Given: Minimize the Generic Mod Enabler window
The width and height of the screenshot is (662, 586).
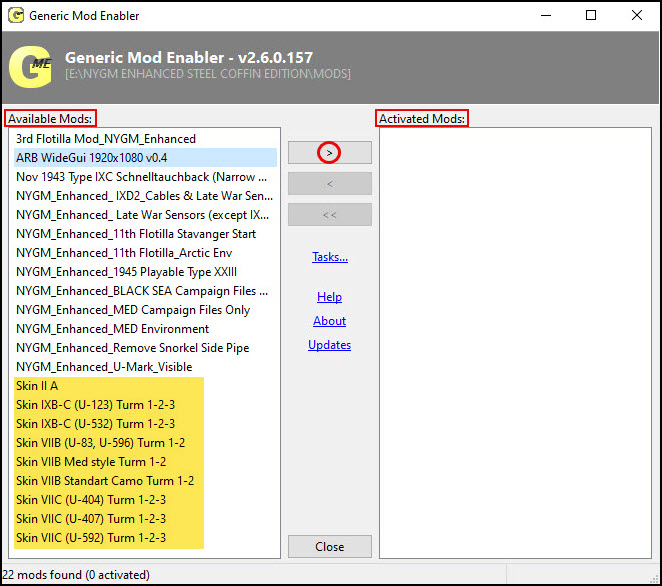Looking at the screenshot, I should (546, 16).
